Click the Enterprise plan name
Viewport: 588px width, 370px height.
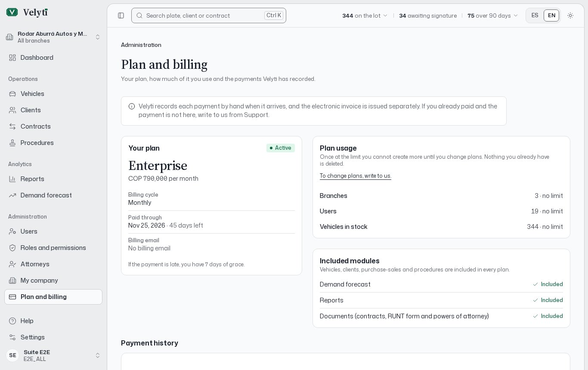click(x=158, y=166)
